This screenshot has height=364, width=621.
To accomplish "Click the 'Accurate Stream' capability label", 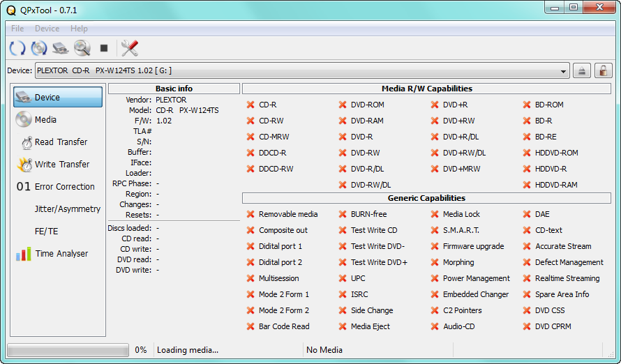I will (563, 246).
